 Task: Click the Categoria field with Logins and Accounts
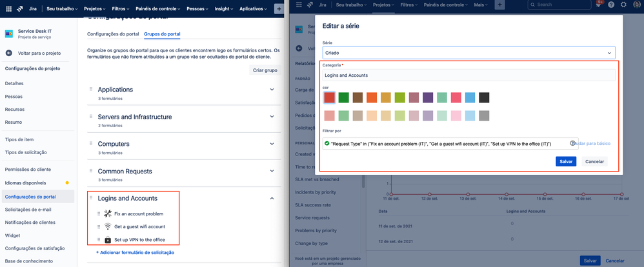click(468, 75)
